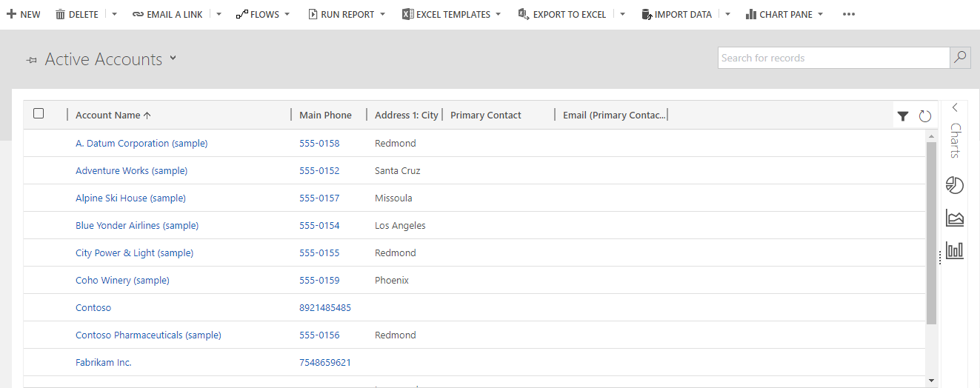This screenshot has height=388, width=980.
Task: Open Blue Yonder Airlines (sample) account
Action: [137, 226]
